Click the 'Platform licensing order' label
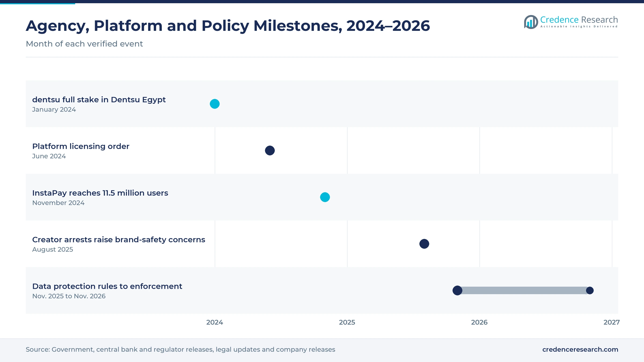 81,146
